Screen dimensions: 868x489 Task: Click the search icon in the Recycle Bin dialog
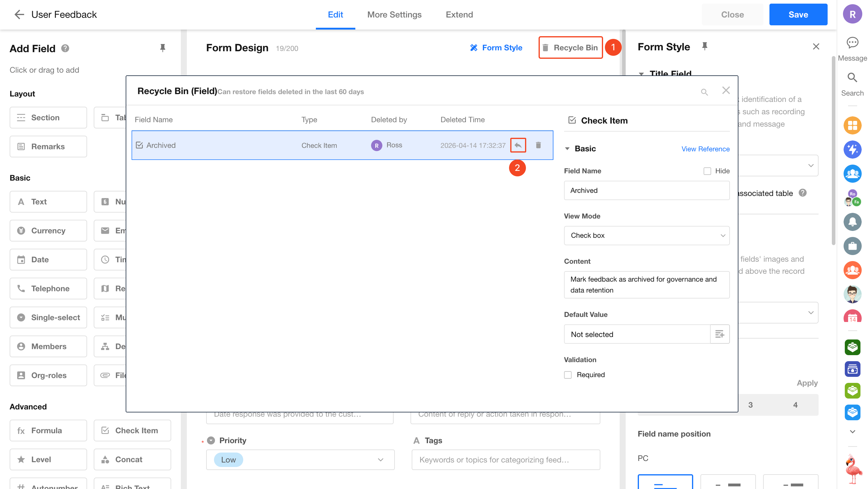tap(704, 92)
